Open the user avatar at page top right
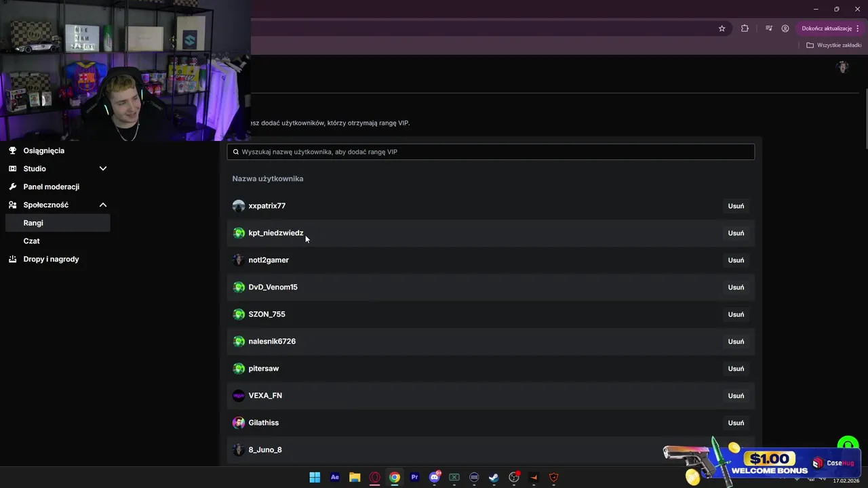The width and height of the screenshot is (868, 488). point(843,67)
